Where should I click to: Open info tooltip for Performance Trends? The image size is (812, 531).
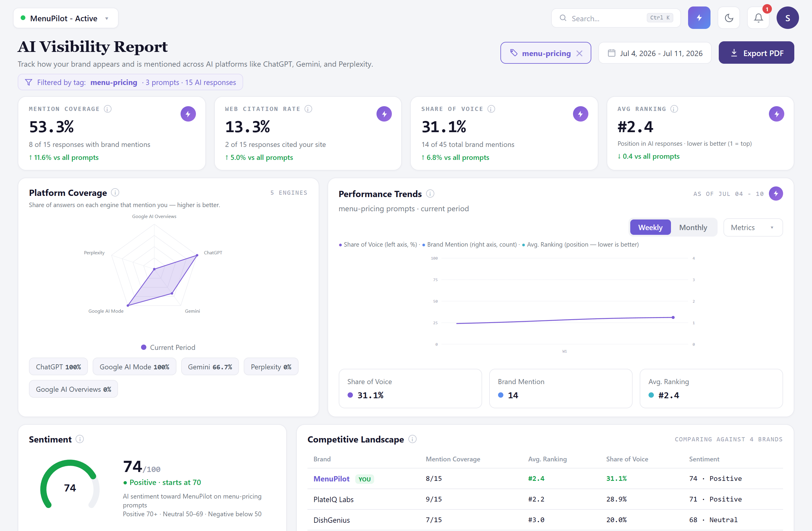(x=430, y=194)
